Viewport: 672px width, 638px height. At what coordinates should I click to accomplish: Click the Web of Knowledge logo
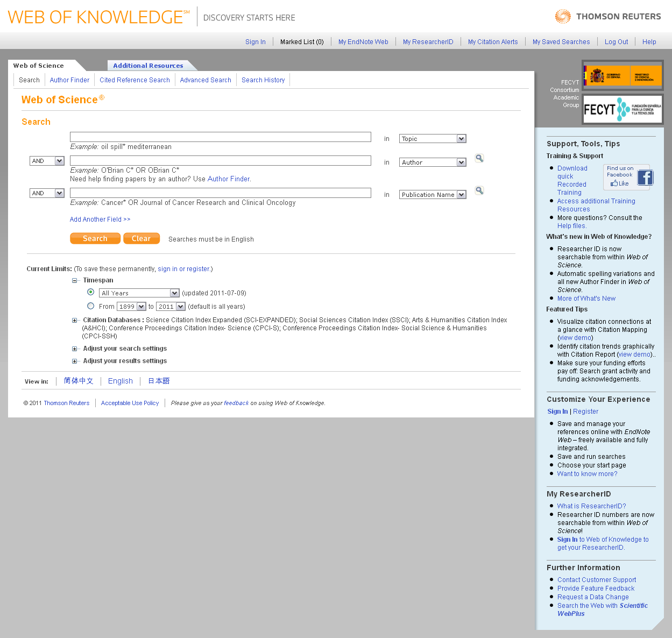pos(98,17)
